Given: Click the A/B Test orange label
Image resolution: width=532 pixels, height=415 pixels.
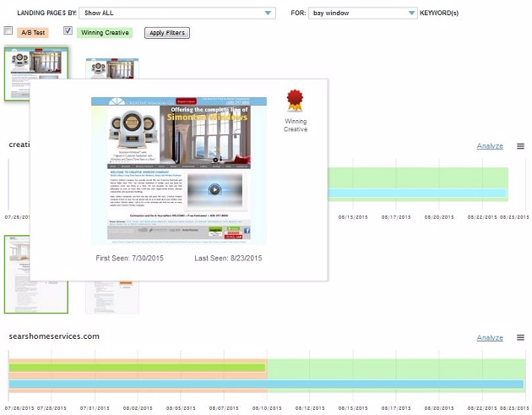Looking at the screenshot, I should [x=33, y=33].
